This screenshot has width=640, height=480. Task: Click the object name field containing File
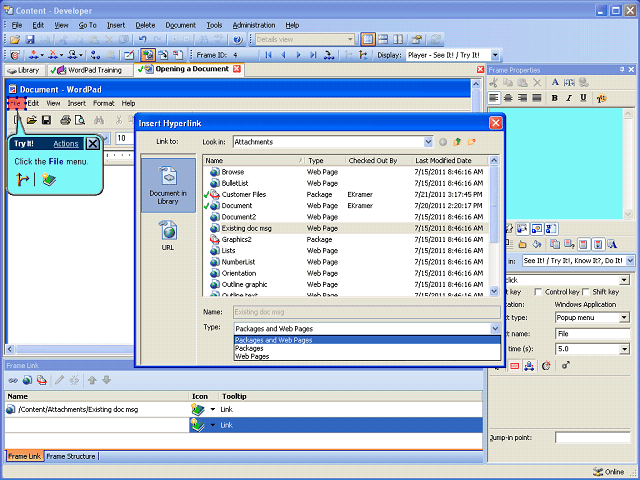click(592, 334)
